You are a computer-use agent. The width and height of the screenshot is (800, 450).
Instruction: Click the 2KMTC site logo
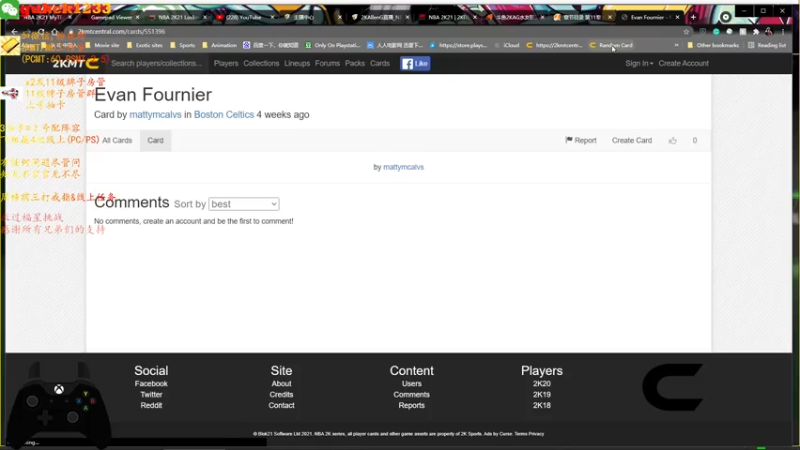(76, 63)
